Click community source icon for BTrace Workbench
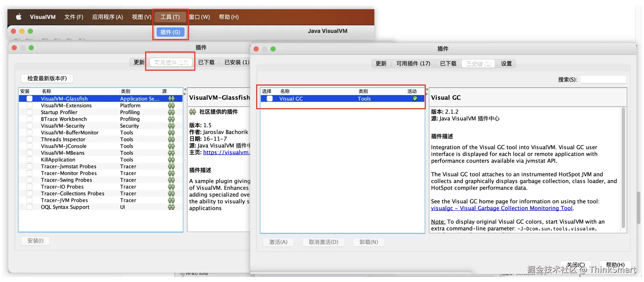This screenshot has height=282, width=644. coord(172,119)
